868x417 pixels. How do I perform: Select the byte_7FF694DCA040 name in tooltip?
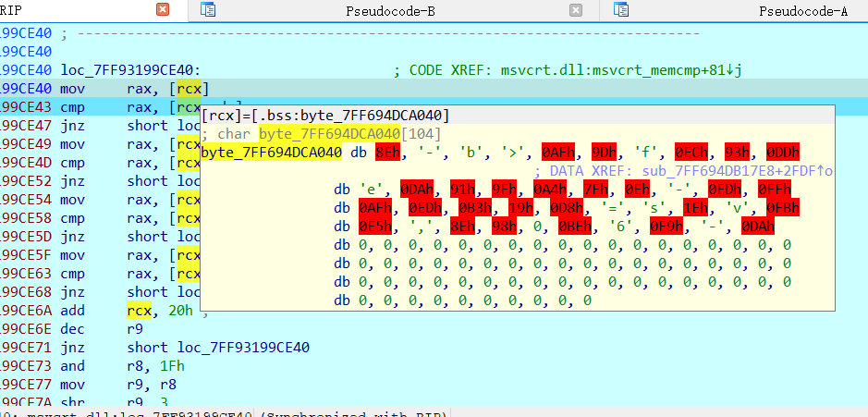269,153
